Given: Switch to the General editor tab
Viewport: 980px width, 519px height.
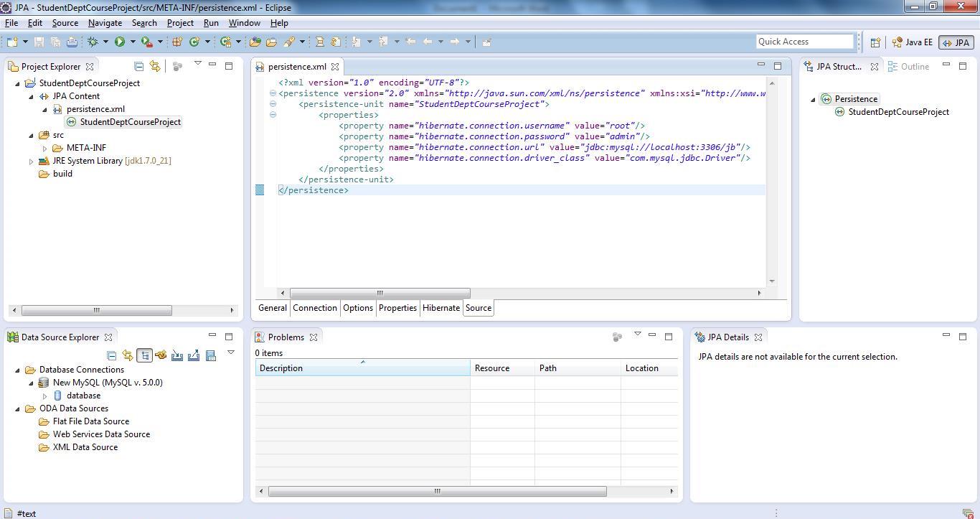Looking at the screenshot, I should [x=273, y=308].
